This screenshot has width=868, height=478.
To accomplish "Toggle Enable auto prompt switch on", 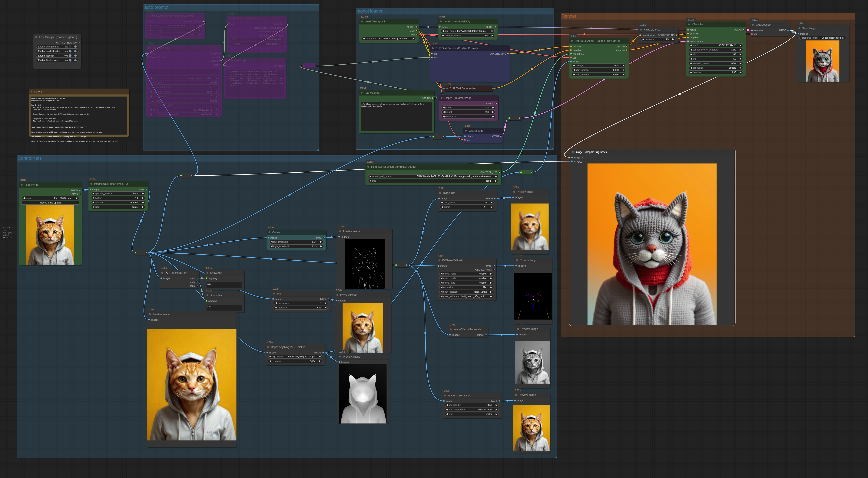I will click(x=70, y=47).
